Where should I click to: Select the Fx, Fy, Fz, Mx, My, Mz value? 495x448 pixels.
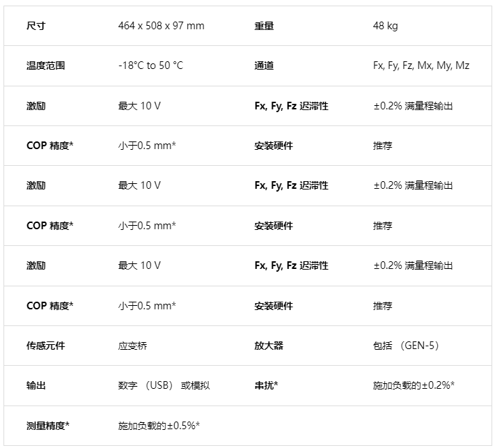click(x=421, y=65)
